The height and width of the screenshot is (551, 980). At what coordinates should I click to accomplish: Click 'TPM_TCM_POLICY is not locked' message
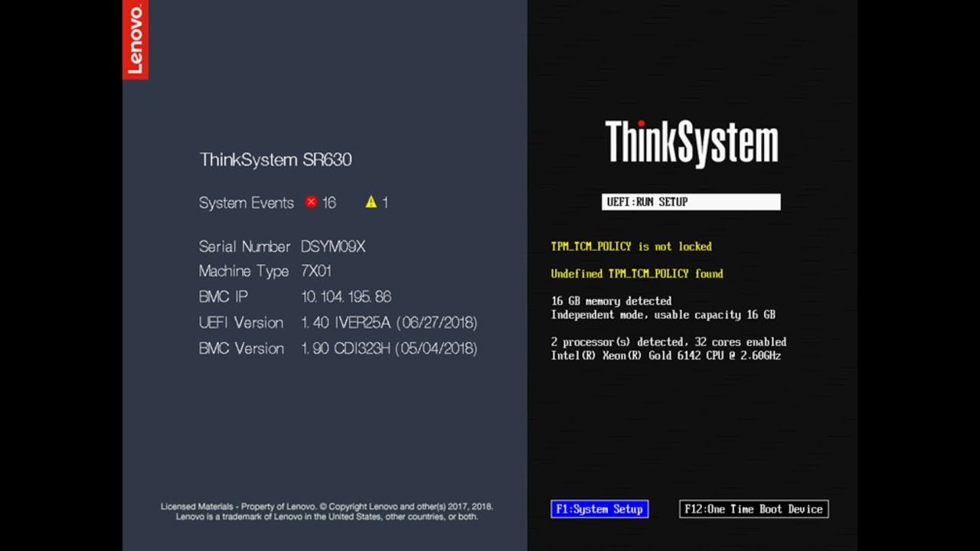point(632,246)
